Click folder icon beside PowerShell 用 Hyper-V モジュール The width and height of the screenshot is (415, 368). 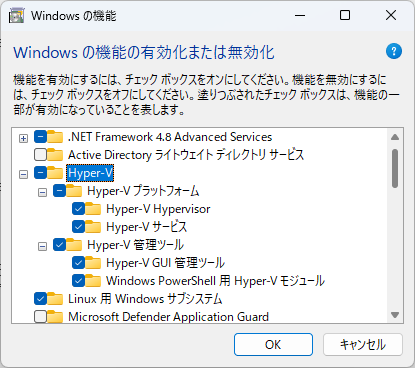tap(93, 281)
